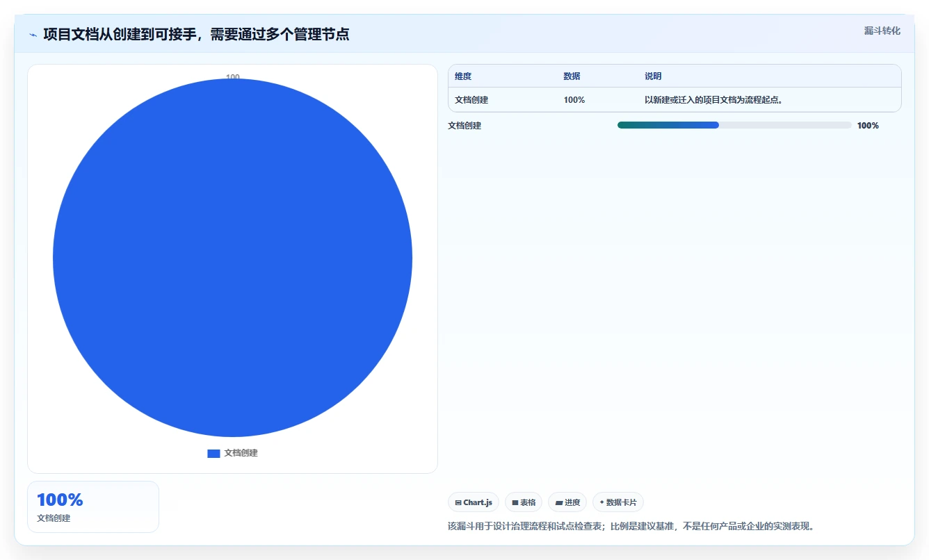Toggle the 文档创建 legend label under chart
This screenshot has width=929, height=560.
(x=241, y=453)
